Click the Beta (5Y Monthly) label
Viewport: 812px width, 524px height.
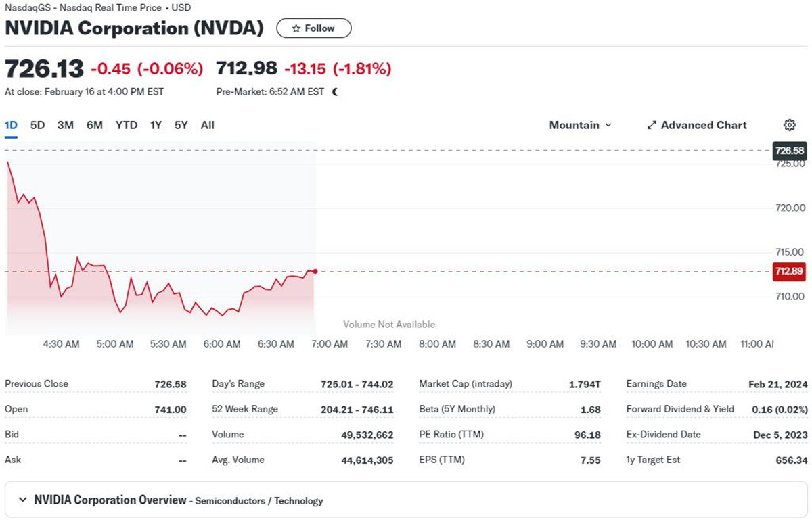[457, 409]
